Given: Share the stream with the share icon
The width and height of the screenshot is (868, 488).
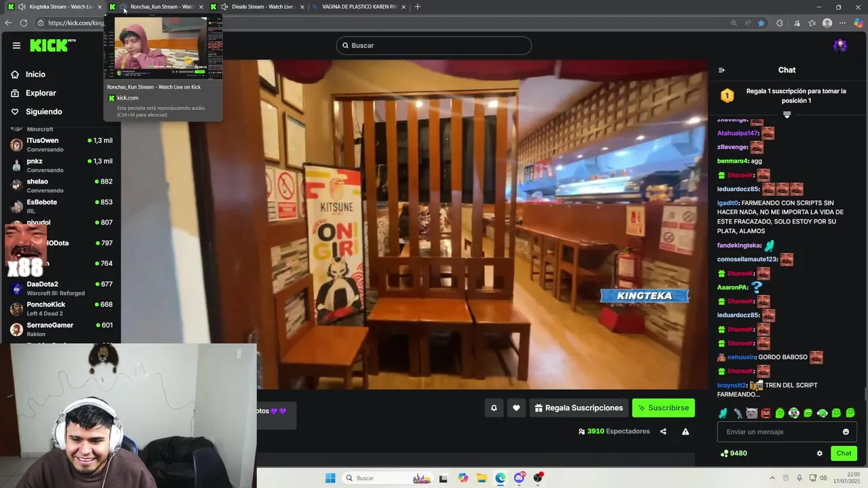Looking at the screenshot, I should click(x=663, y=432).
